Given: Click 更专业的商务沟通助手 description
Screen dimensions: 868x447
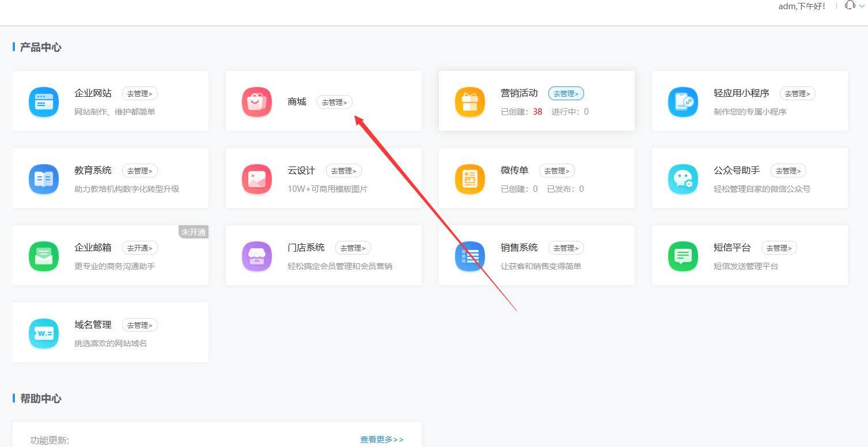Looking at the screenshot, I should pyautogui.click(x=115, y=266).
